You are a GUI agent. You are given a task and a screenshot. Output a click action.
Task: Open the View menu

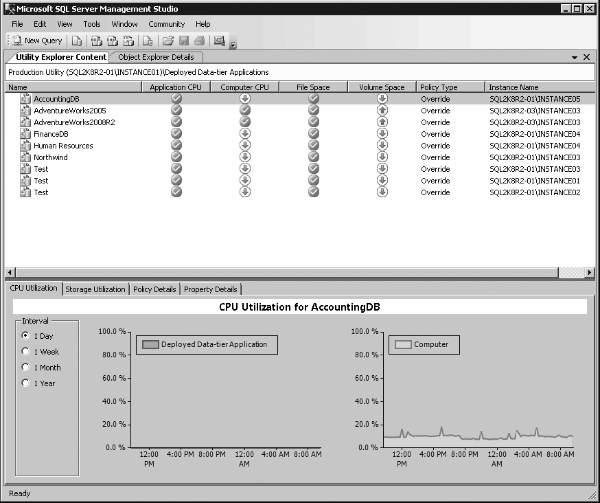pos(64,24)
